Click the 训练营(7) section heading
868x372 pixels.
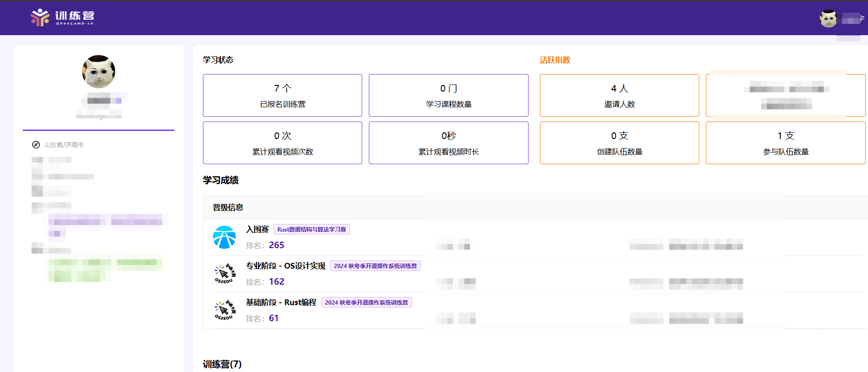click(x=222, y=364)
